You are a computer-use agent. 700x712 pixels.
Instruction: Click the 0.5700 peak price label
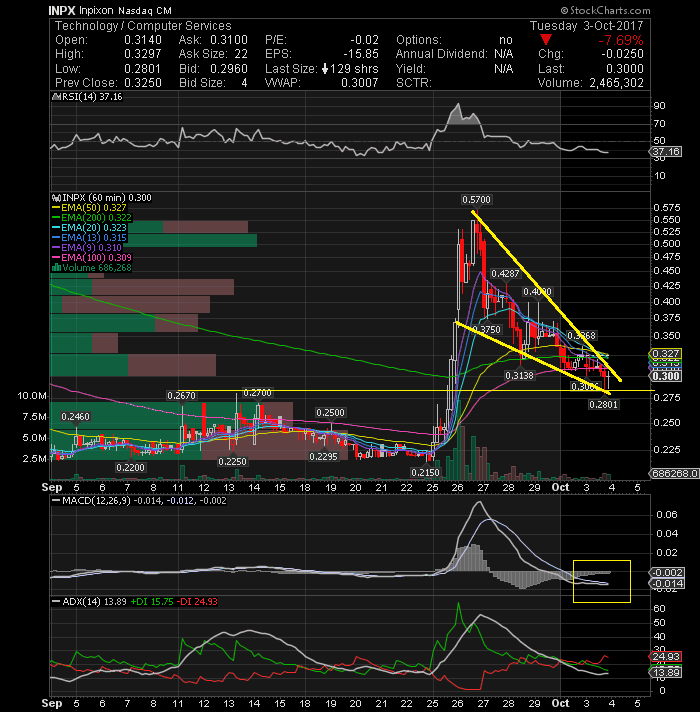pyautogui.click(x=476, y=199)
